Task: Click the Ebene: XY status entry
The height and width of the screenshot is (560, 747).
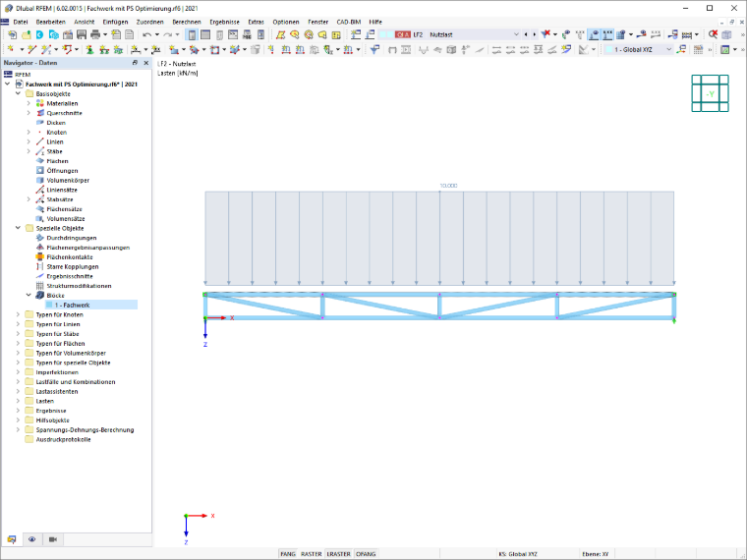Action: click(x=595, y=554)
